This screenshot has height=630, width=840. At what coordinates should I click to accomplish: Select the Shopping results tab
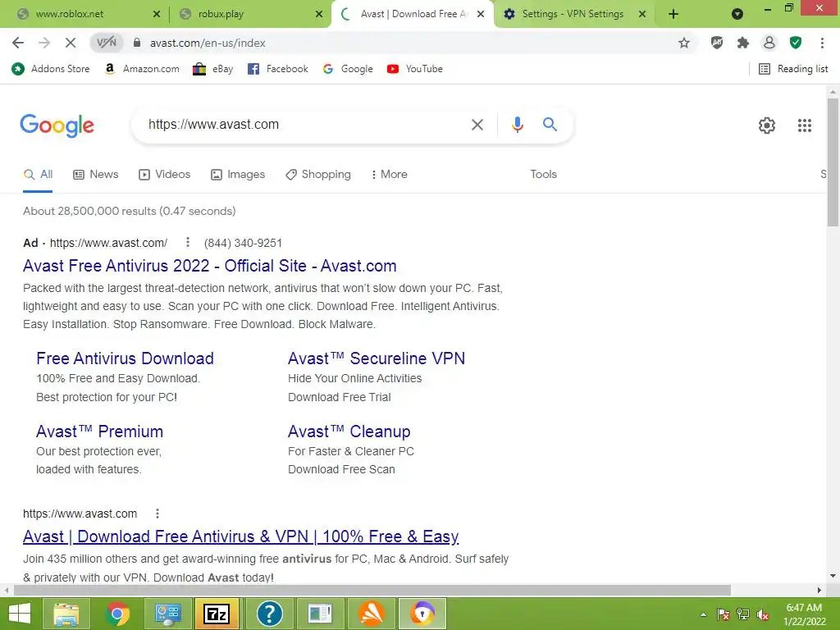tap(318, 175)
